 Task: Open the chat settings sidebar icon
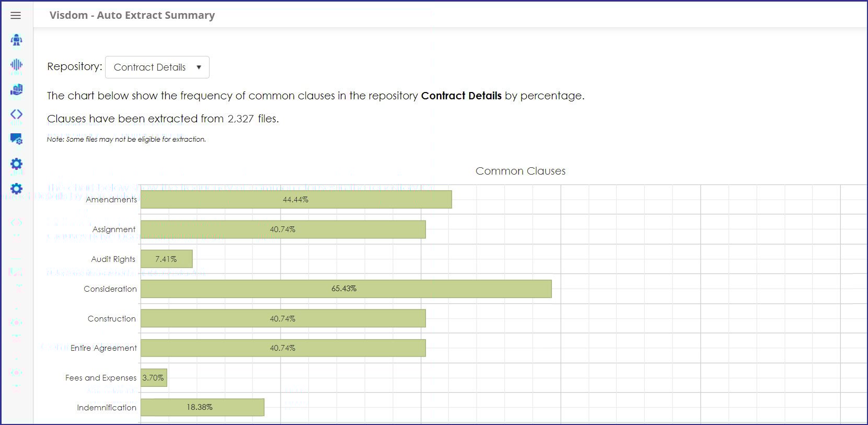16,139
